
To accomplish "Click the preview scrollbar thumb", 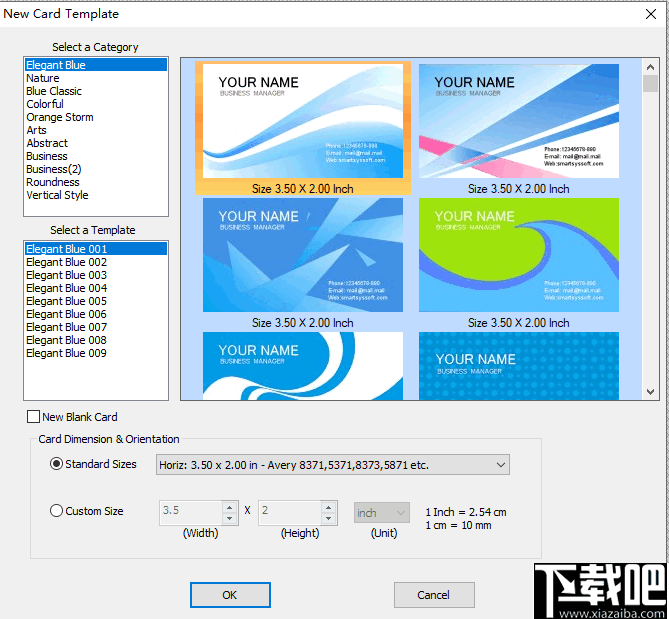I will tap(650, 84).
